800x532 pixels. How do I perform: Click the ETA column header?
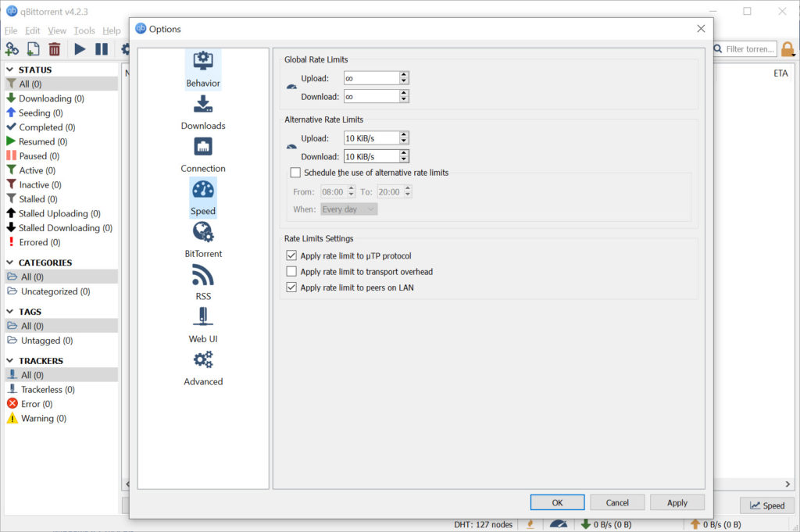(x=780, y=73)
